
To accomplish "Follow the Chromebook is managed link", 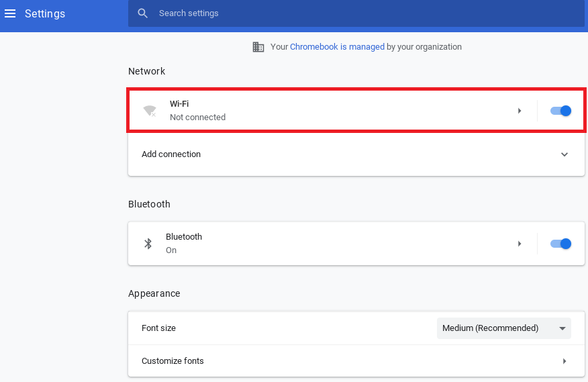I will [337, 46].
